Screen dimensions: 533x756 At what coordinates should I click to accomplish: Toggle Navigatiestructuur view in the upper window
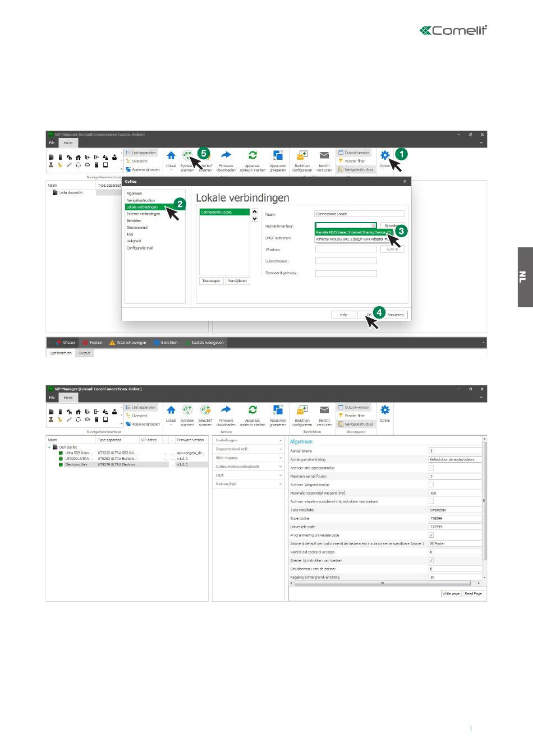356,169
